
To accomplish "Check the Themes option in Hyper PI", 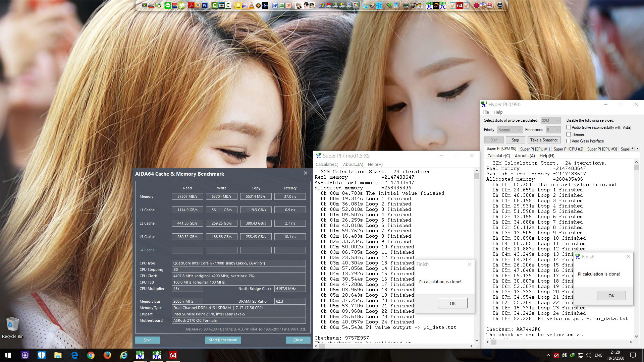I will (569, 134).
